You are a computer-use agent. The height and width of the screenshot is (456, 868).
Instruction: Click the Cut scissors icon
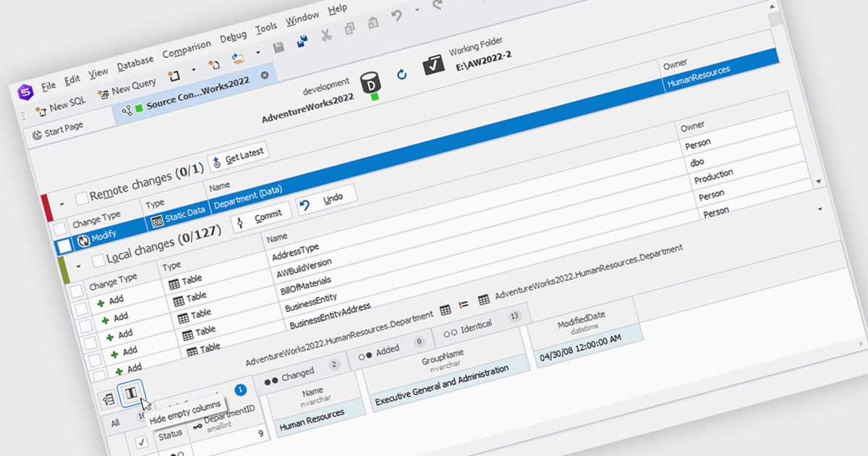click(326, 35)
